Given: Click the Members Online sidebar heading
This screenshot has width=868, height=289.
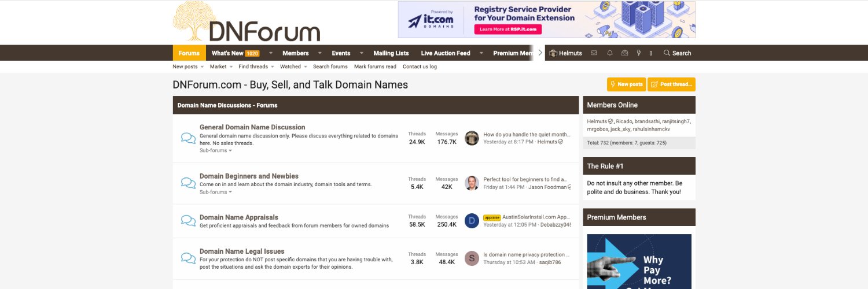Looking at the screenshot, I should point(612,105).
